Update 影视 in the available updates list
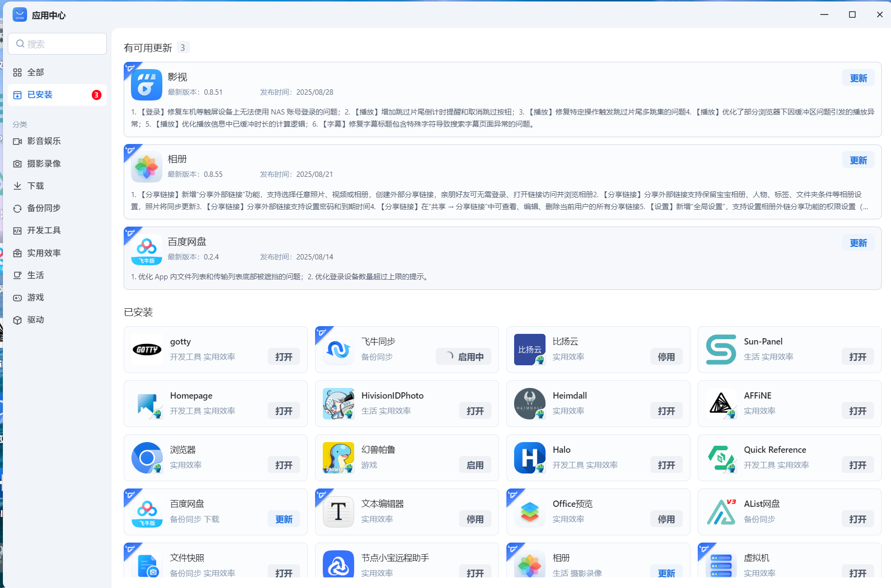The width and height of the screenshot is (891, 588). point(858,78)
